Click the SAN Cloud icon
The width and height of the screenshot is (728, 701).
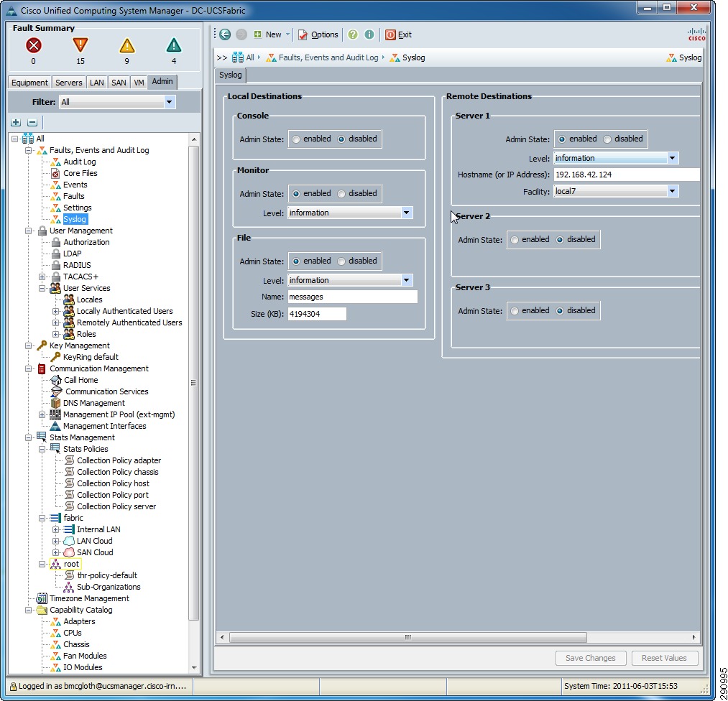(69, 552)
